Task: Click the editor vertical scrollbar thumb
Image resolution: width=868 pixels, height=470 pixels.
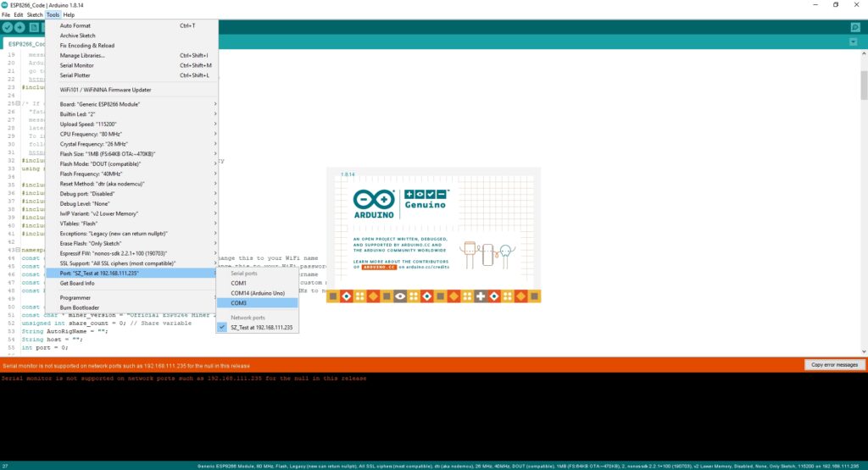Action: pos(864,86)
